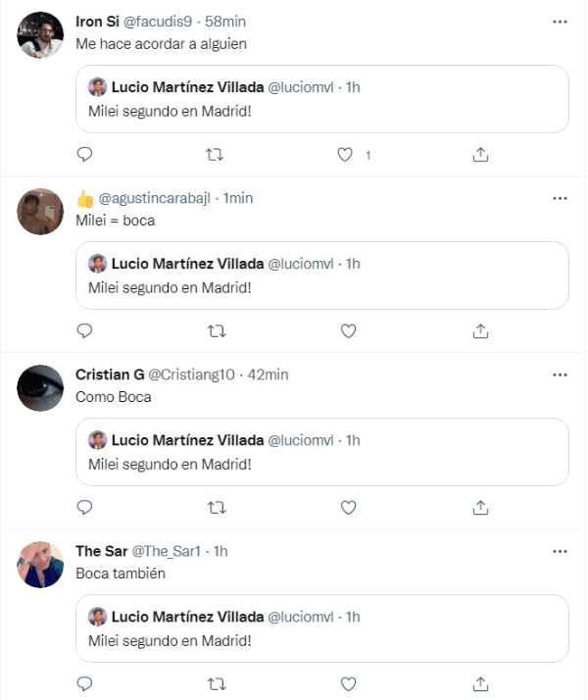Retweet Iron Si's quote tweet
Image resolution: width=588 pixels, height=700 pixels.
[x=217, y=155]
